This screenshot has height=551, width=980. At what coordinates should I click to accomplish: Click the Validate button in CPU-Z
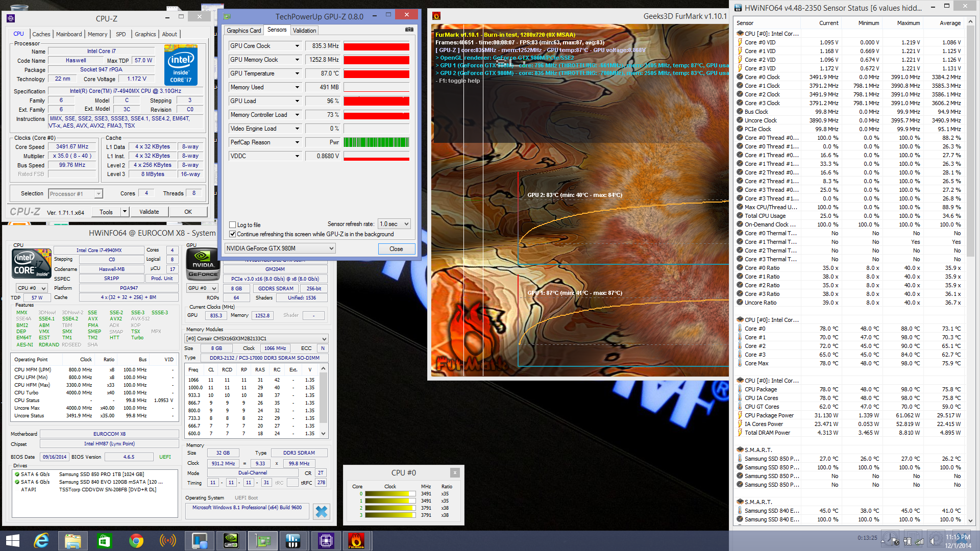(149, 212)
